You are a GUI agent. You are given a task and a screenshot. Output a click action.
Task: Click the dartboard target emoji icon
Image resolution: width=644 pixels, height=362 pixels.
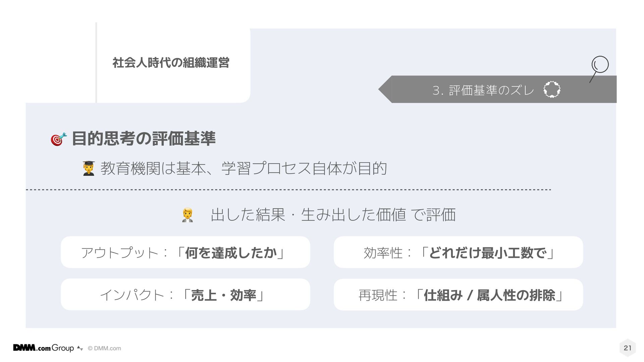58,139
